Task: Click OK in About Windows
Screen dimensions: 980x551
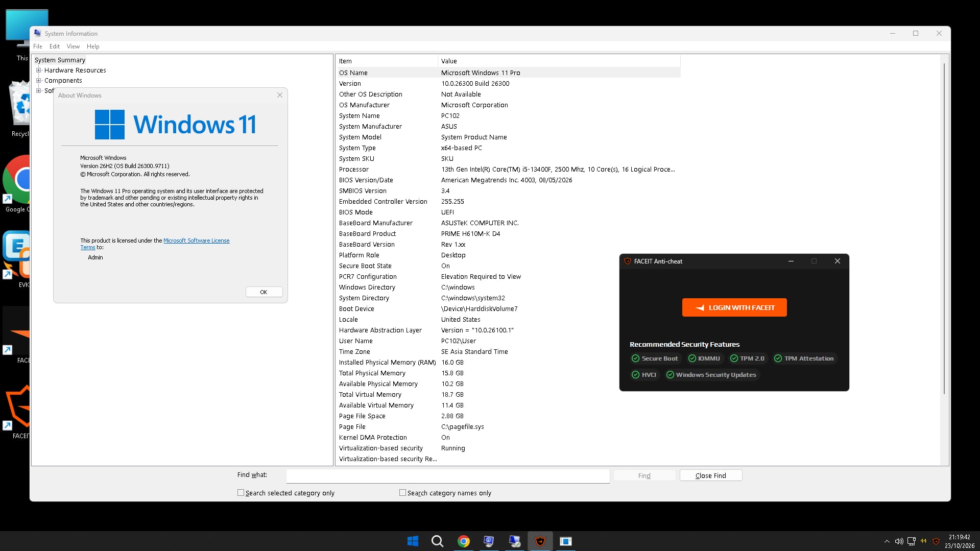Action: 264,292
